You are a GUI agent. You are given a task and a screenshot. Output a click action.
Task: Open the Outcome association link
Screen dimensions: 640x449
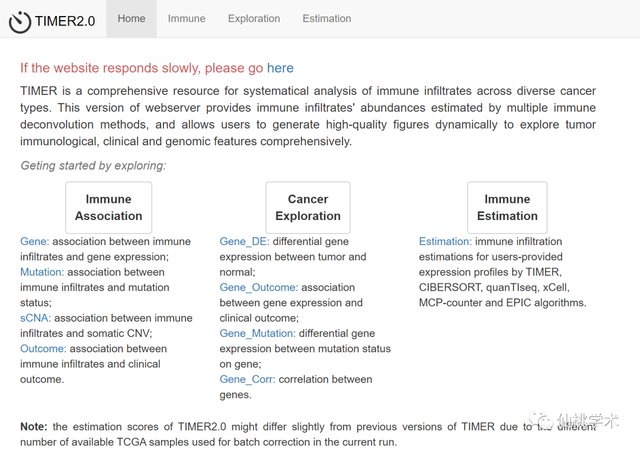pyautogui.click(x=43, y=349)
